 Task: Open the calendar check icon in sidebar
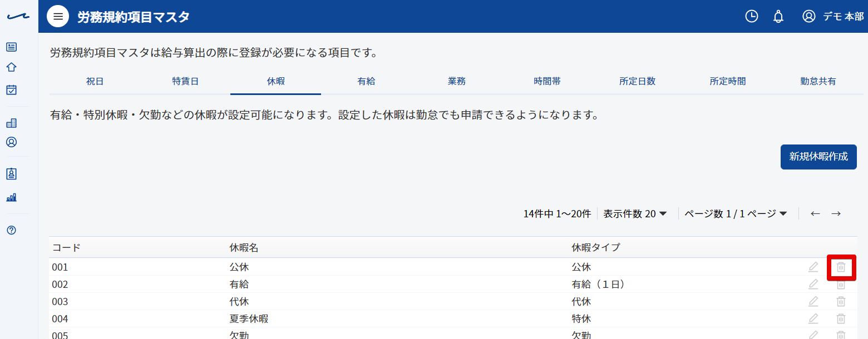pos(11,89)
